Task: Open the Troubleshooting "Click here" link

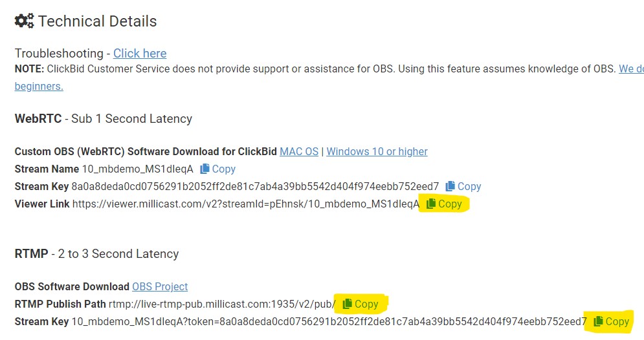Action: (140, 54)
